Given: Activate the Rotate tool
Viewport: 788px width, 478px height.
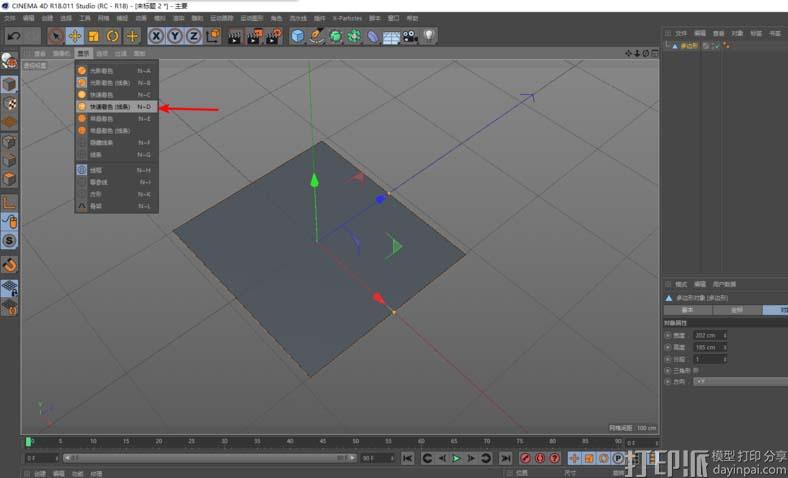Looking at the screenshot, I should pyautogui.click(x=113, y=36).
